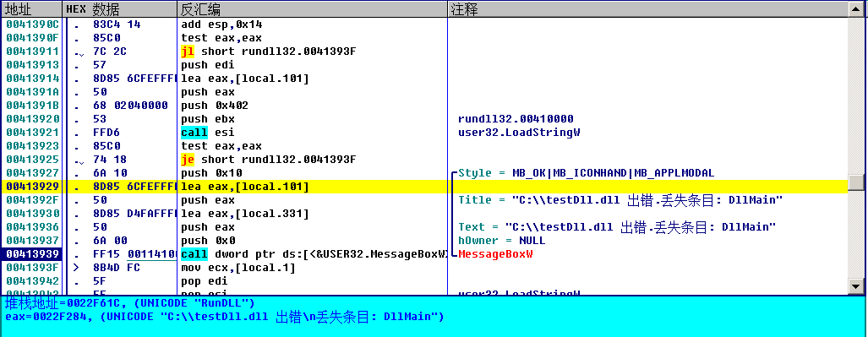Select address 00413920
The width and height of the screenshot is (868, 337).
32,119
